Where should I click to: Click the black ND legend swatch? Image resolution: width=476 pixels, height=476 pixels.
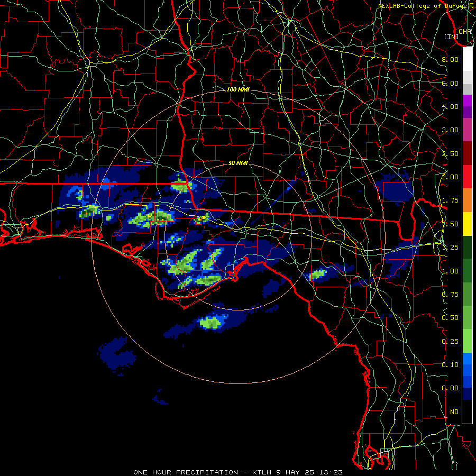point(467,411)
